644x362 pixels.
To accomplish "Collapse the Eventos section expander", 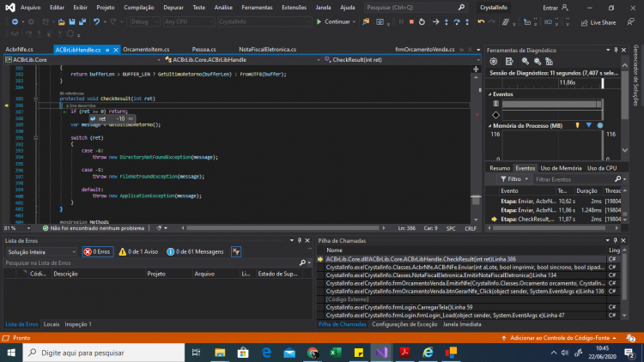I will click(x=490, y=94).
